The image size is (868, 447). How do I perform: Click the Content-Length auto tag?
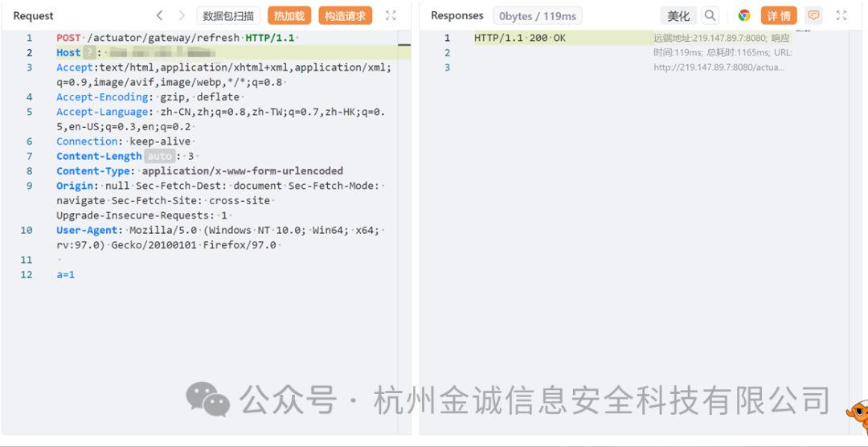click(160, 156)
